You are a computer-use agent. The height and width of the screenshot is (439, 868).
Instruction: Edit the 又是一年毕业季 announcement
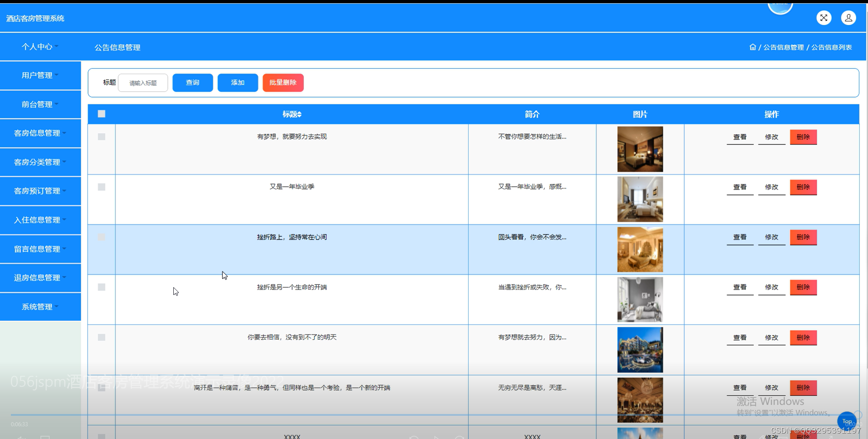(772, 187)
